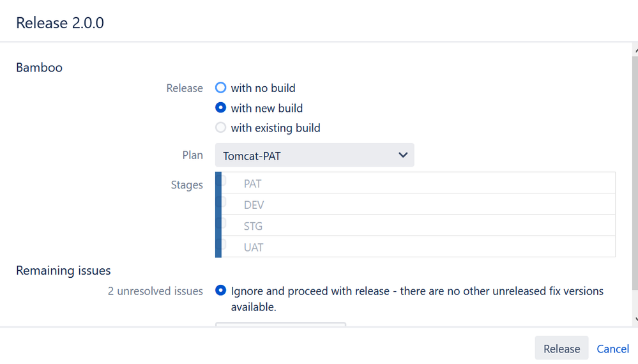Open the Plan dropdown showing Tomcat-PAT
Image resolution: width=638 pixels, height=364 pixels.
pos(314,155)
